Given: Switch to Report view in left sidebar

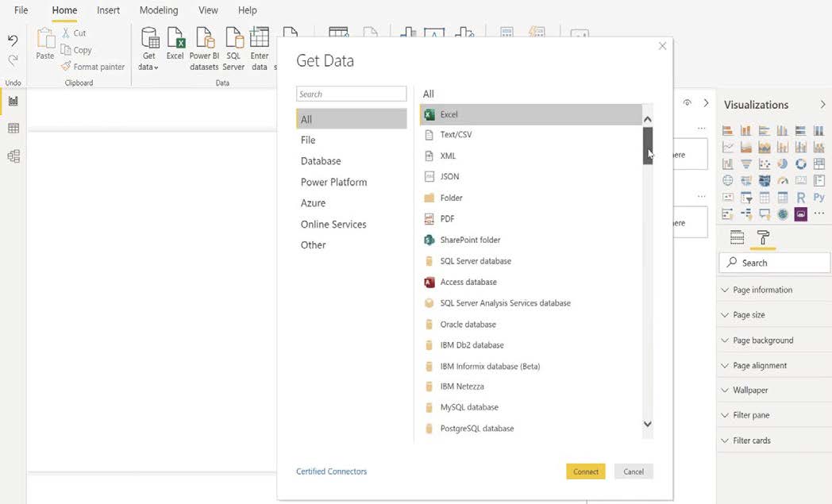Looking at the screenshot, I should tap(13, 101).
